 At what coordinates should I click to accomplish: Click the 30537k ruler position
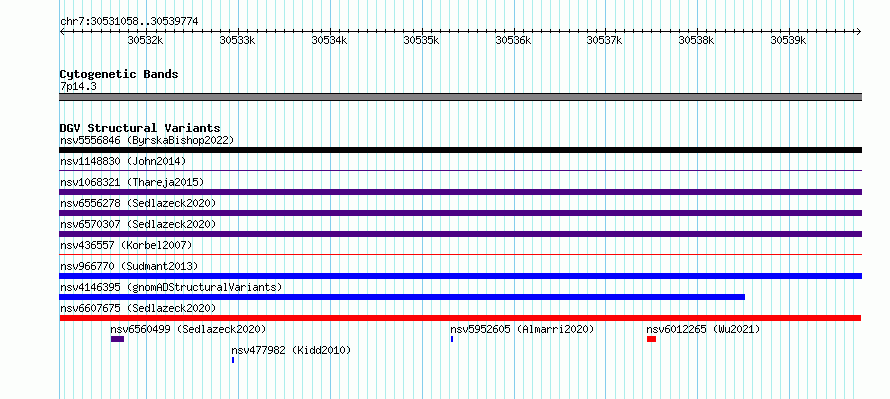click(x=604, y=40)
